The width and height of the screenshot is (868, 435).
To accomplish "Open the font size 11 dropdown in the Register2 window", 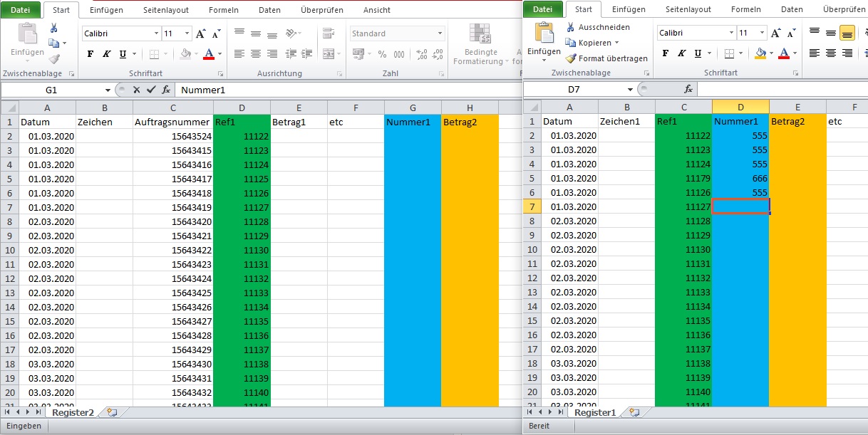I will pos(187,33).
